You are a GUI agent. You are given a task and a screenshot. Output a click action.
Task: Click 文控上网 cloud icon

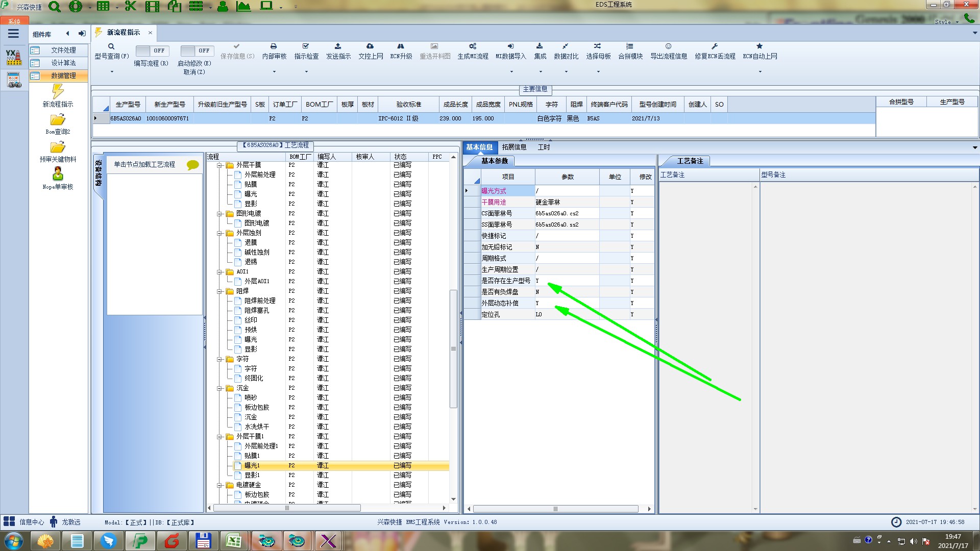coord(370,46)
